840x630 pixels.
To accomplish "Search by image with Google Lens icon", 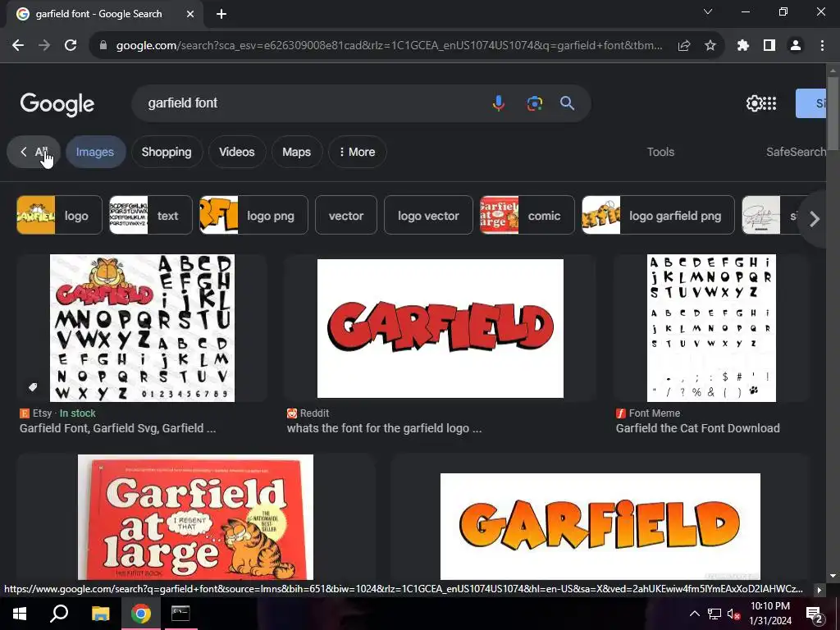I will (x=534, y=103).
